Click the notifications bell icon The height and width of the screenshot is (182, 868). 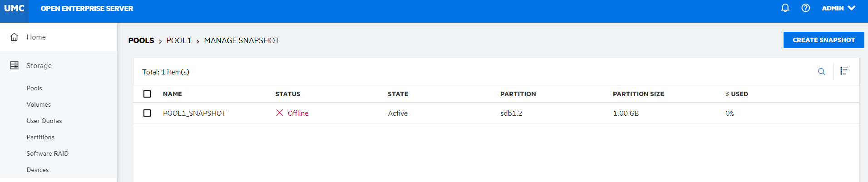(785, 8)
